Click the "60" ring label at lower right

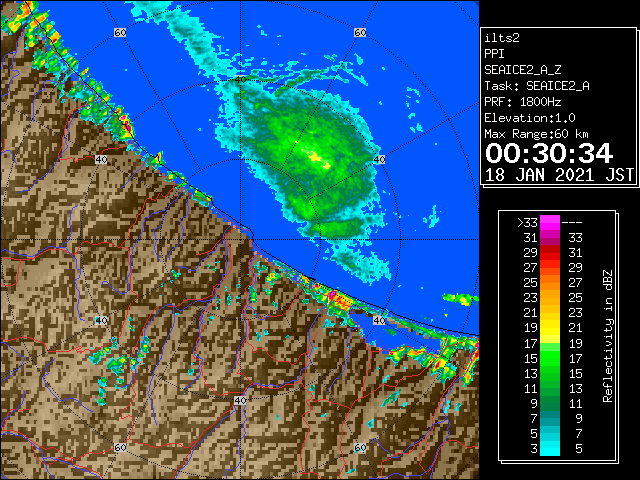(x=360, y=447)
